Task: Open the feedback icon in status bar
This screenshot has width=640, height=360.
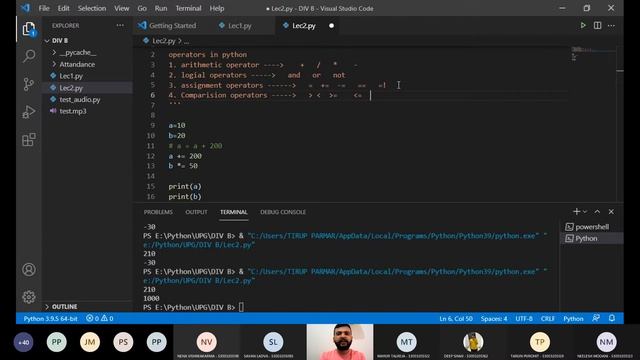Action: (x=596, y=318)
